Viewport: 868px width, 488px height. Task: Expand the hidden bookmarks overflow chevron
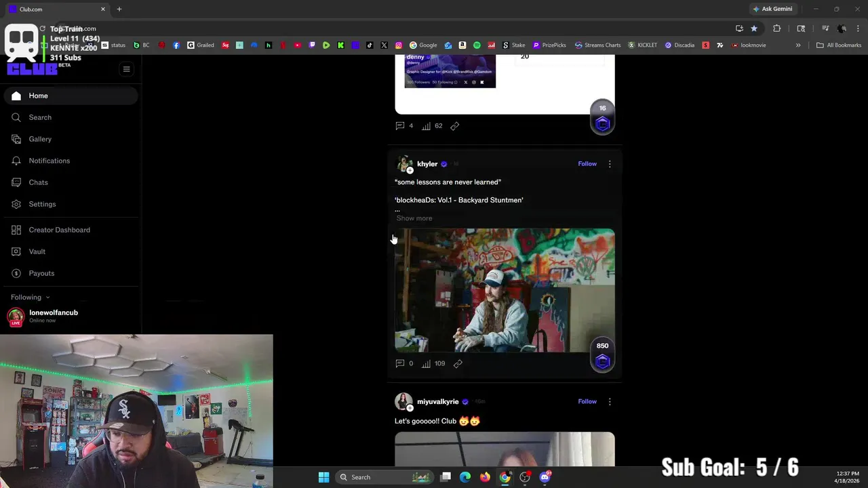coord(798,45)
